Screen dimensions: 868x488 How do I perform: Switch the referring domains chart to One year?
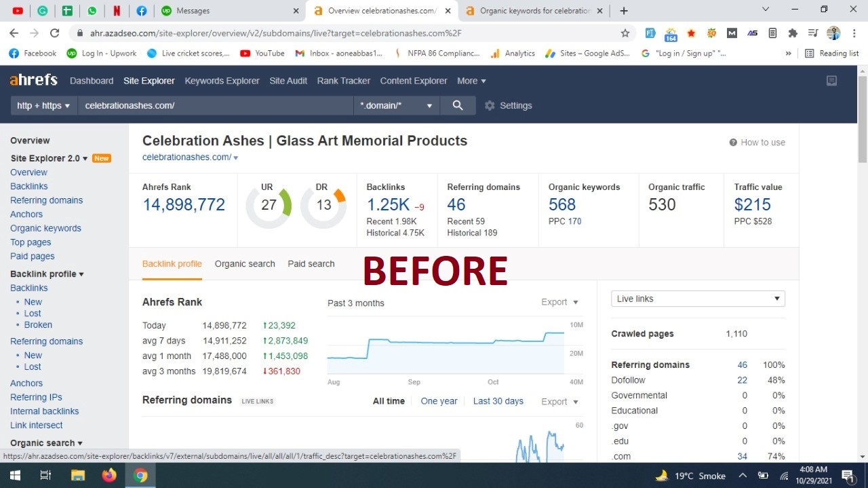(x=439, y=401)
